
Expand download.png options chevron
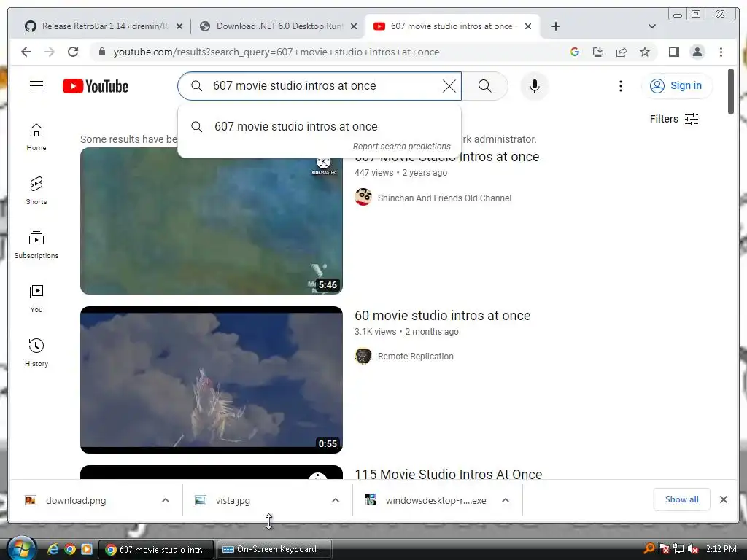(x=166, y=500)
